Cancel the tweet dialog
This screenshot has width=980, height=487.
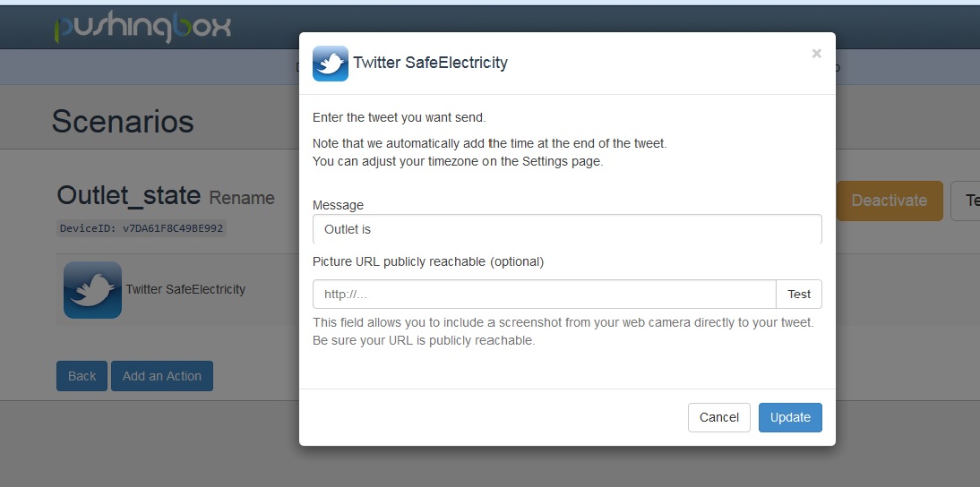718,417
